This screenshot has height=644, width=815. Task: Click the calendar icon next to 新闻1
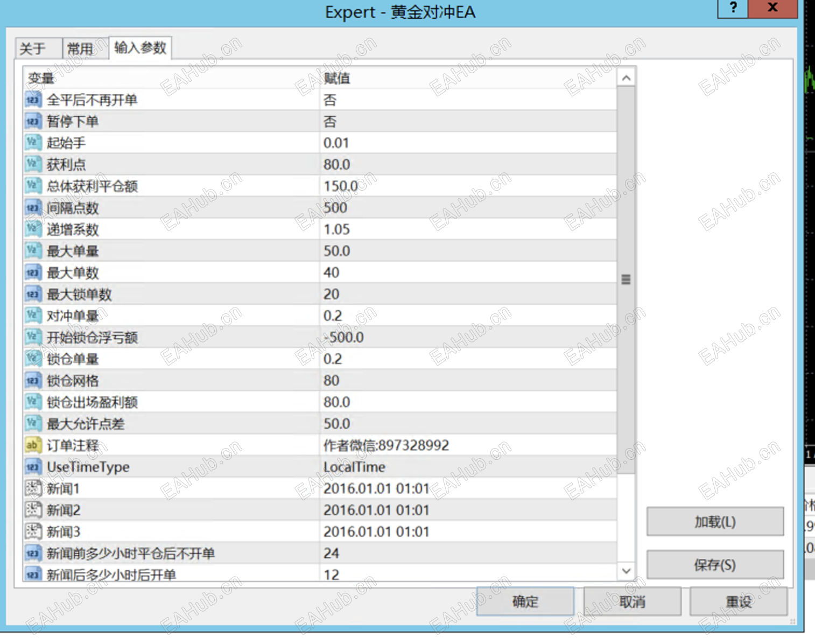[32, 488]
